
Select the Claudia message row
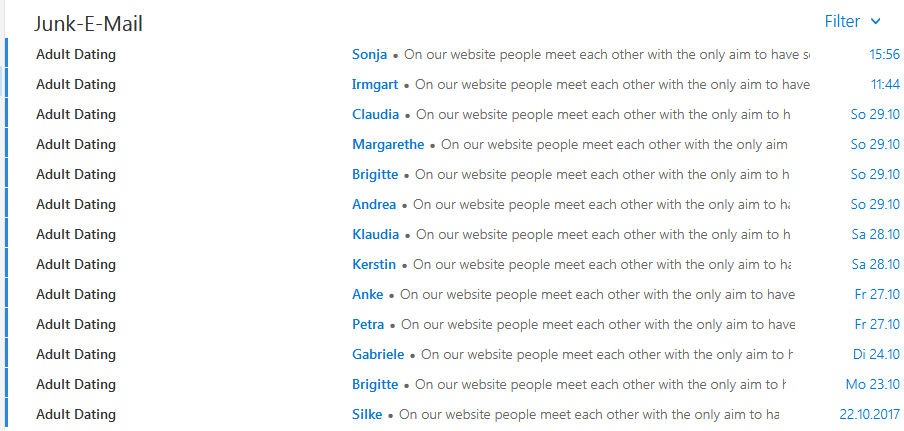tap(452, 114)
